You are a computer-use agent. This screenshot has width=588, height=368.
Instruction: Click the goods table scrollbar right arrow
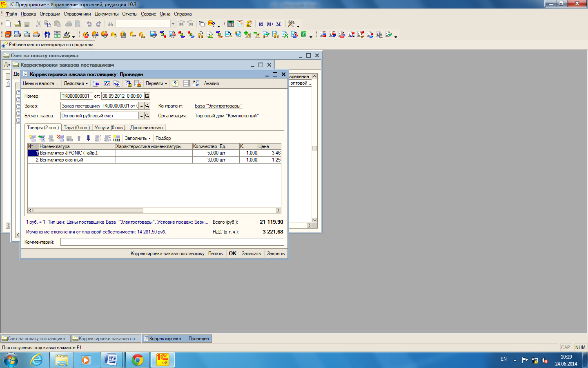[278, 211]
